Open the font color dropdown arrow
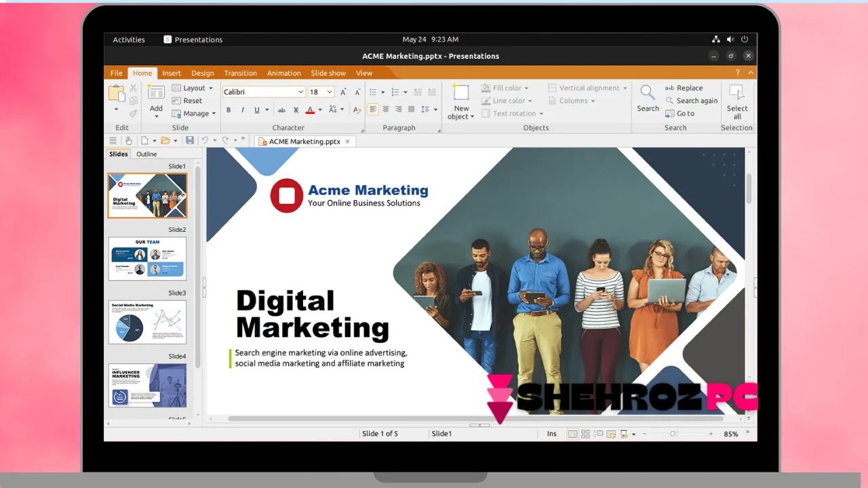 (x=319, y=110)
